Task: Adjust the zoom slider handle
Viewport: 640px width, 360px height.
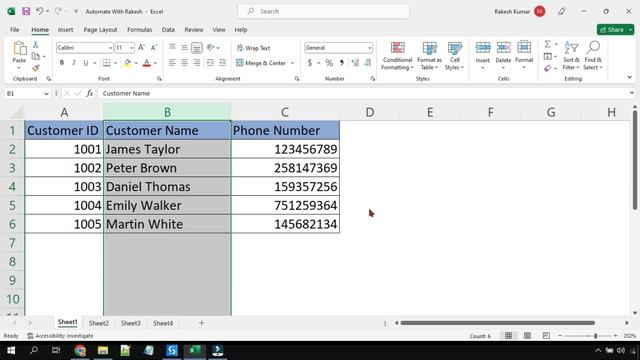Action: pyautogui.click(x=596, y=336)
